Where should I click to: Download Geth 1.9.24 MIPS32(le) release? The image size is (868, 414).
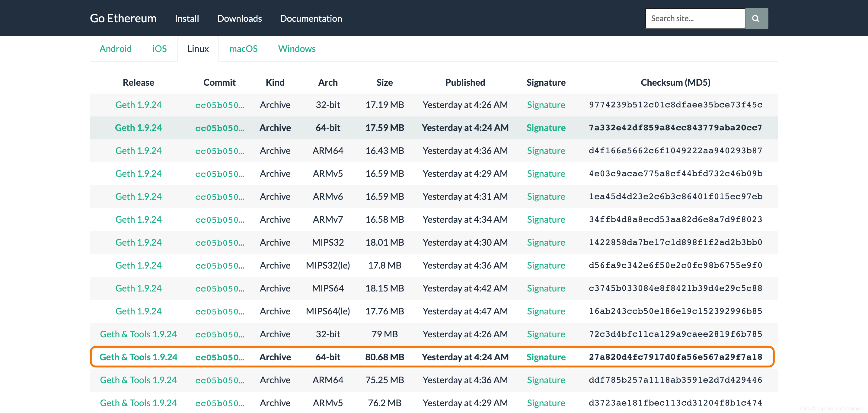coord(139,265)
